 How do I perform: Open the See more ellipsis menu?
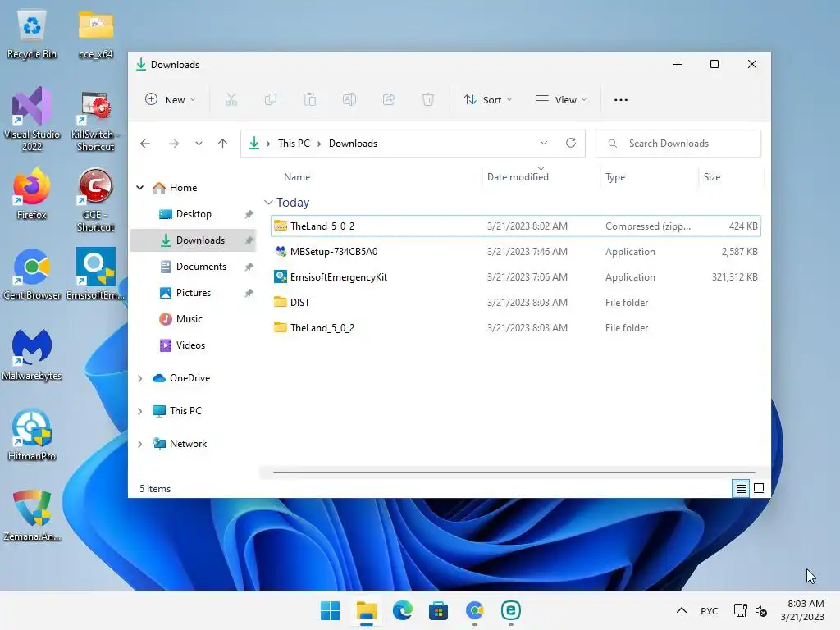621,99
